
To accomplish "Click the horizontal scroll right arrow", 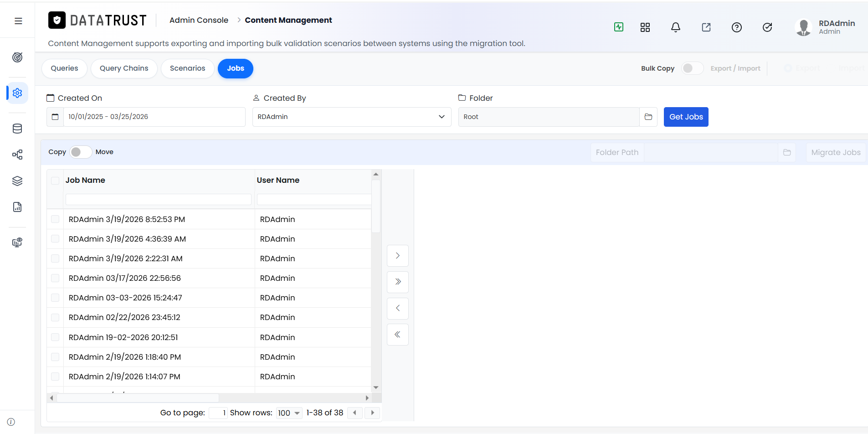I will [x=367, y=398].
